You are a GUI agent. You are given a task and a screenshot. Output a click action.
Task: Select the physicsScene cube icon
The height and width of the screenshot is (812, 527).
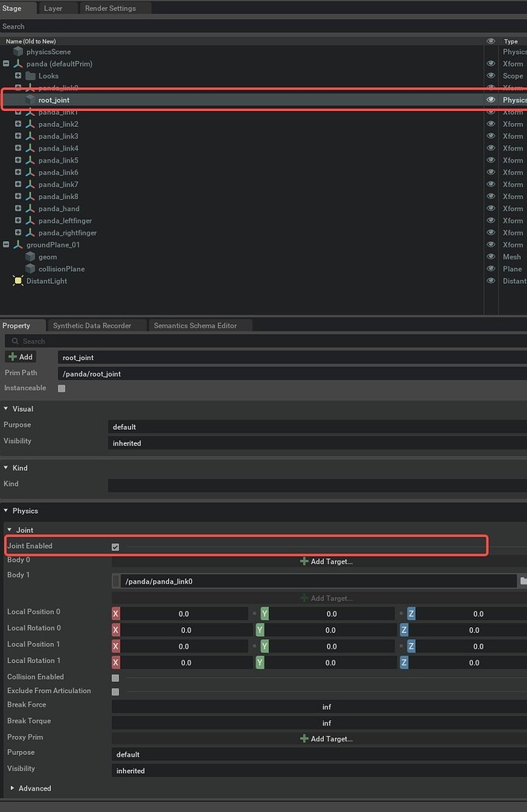(17, 52)
